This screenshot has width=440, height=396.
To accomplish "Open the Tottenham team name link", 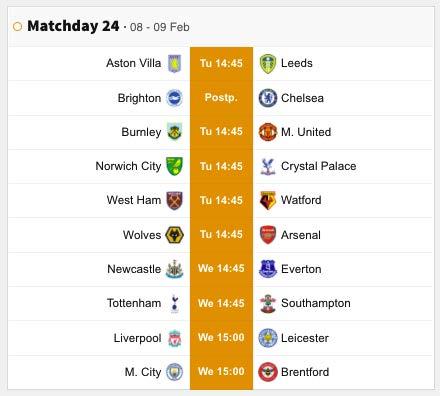I will [x=134, y=303].
